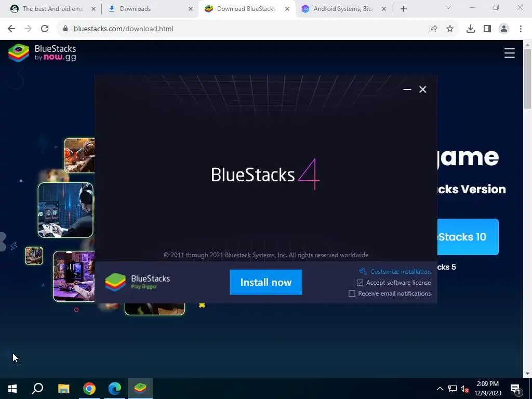Open Windows taskbar search

tap(37, 389)
